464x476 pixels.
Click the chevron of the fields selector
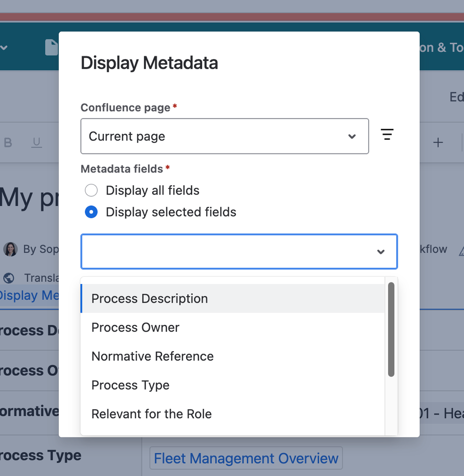pyautogui.click(x=381, y=252)
